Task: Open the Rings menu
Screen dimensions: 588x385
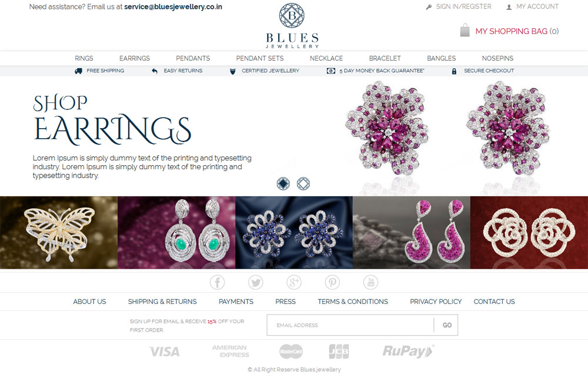Action: pos(84,58)
